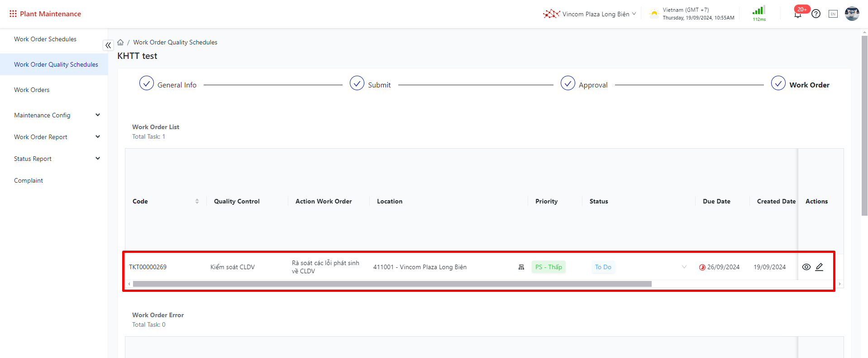The width and height of the screenshot is (868, 358).
Task: Click the location hierarchy icon in row
Action: [521, 267]
